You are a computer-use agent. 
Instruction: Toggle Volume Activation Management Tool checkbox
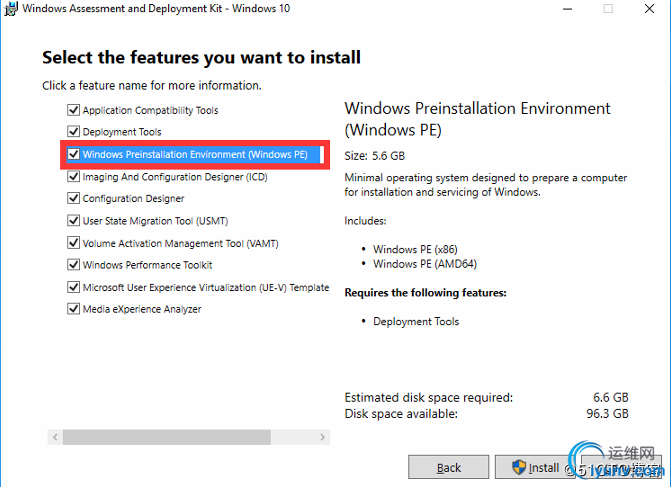(73, 243)
